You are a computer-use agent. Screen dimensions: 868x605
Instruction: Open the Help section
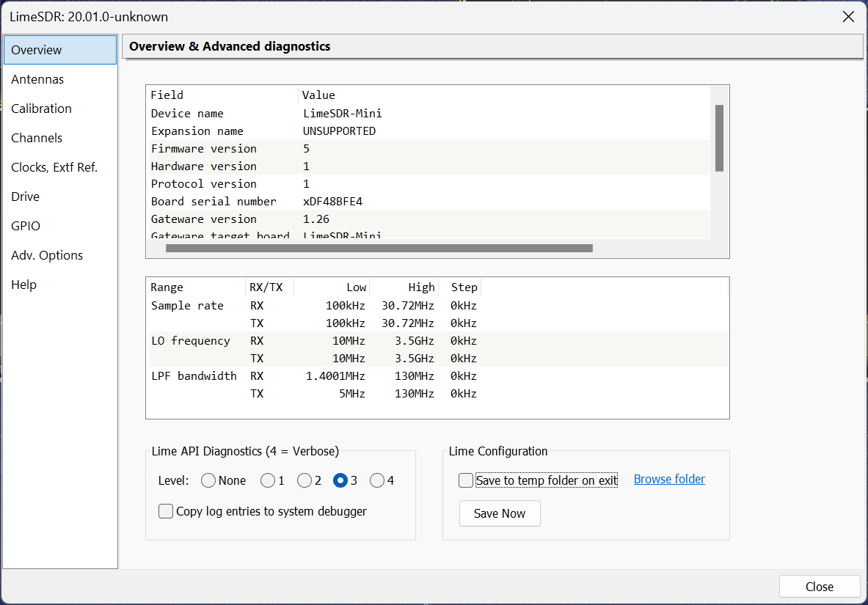[23, 284]
